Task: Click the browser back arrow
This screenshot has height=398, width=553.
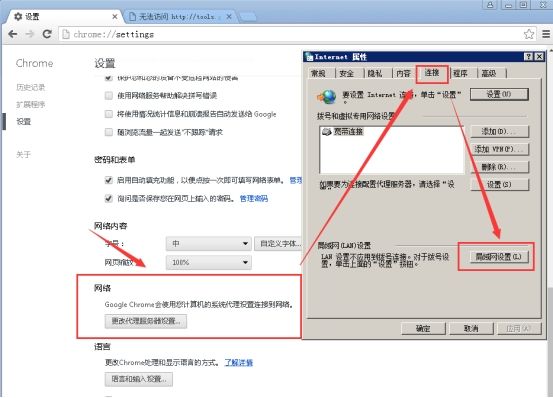Action: pos(13,34)
